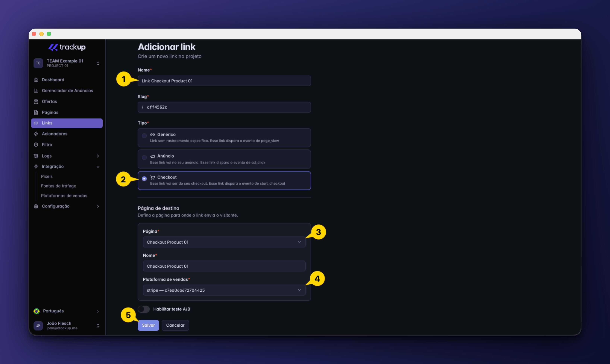This screenshot has width=610, height=364.
Task: Click the Brazil flag icon
Action: click(x=36, y=311)
